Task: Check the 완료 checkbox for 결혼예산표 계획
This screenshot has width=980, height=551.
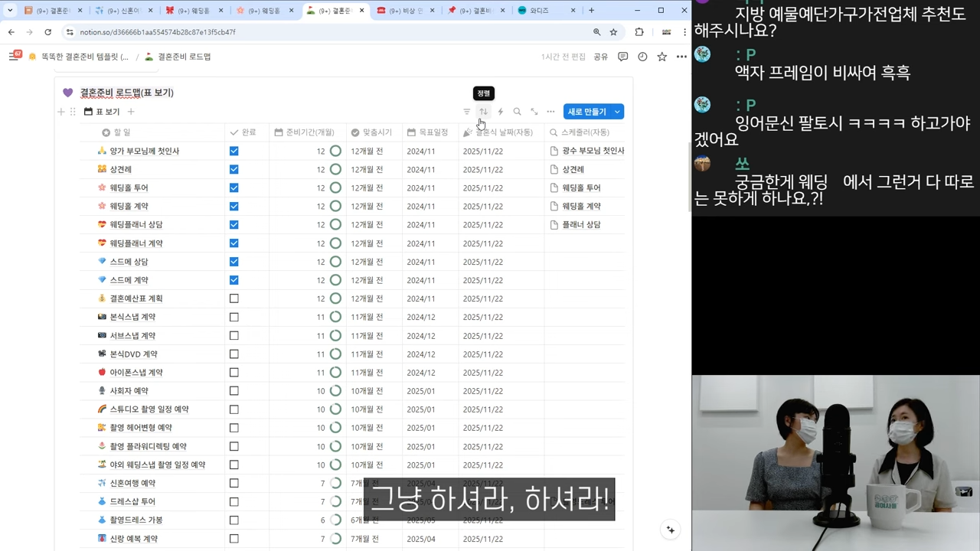Action: tap(234, 298)
